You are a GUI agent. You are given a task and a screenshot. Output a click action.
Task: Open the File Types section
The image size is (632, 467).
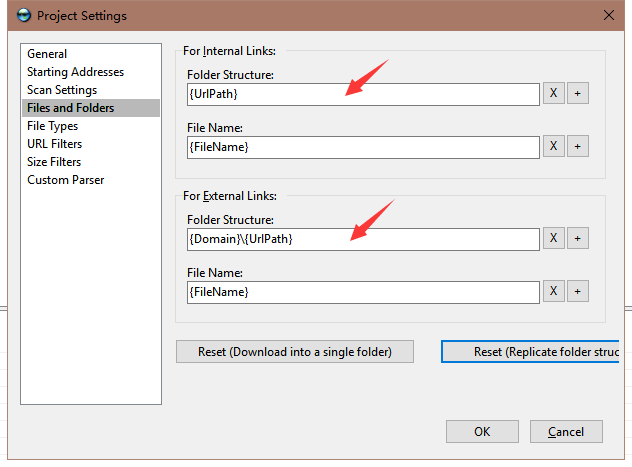click(52, 126)
